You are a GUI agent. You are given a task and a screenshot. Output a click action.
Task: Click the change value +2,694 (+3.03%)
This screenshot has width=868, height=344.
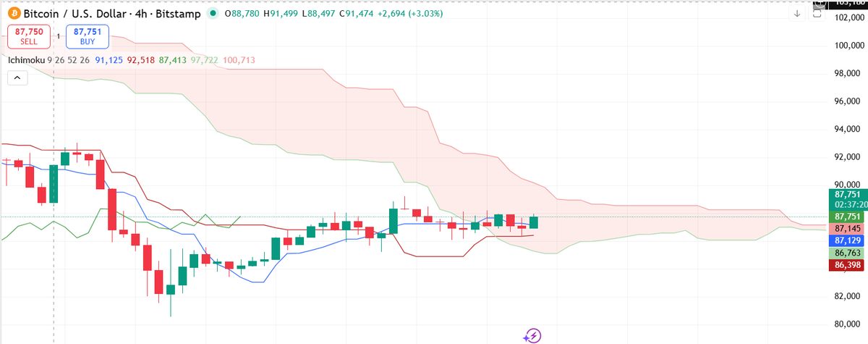pyautogui.click(x=410, y=14)
